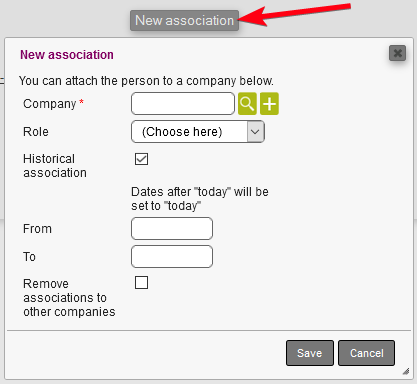The image size is (417, 384).
Task: Click the green plus icon to add company
Action: pos(269,104)
